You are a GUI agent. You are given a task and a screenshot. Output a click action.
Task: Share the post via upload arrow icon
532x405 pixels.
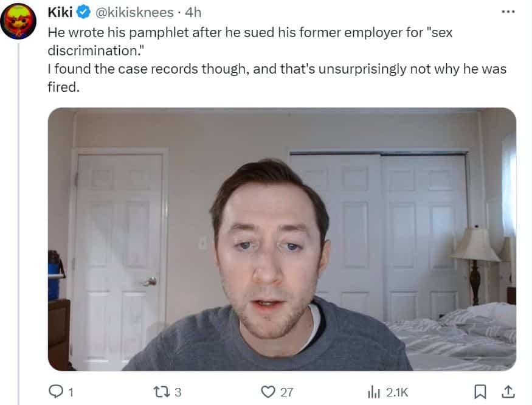(508, 392)
